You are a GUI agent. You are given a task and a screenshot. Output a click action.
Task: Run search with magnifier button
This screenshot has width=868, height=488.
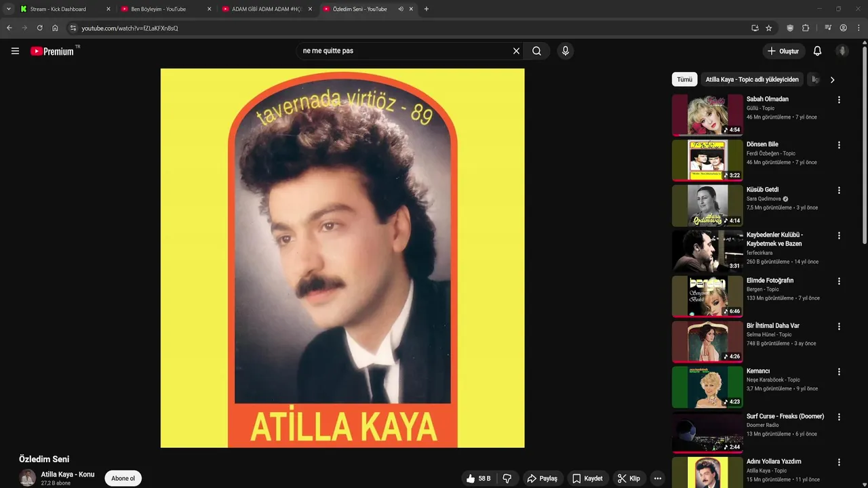536,51
